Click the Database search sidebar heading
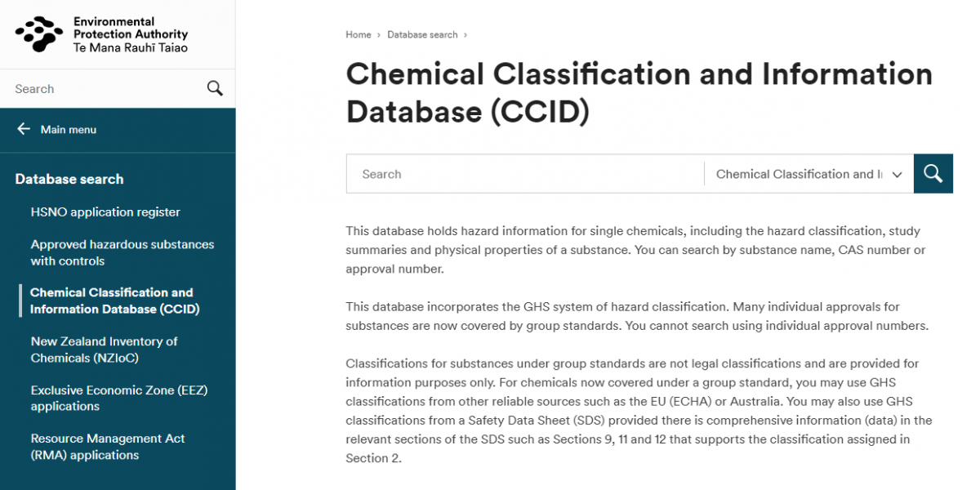The height and width of the screenshot is (490, 980). (x=69, y=180)
